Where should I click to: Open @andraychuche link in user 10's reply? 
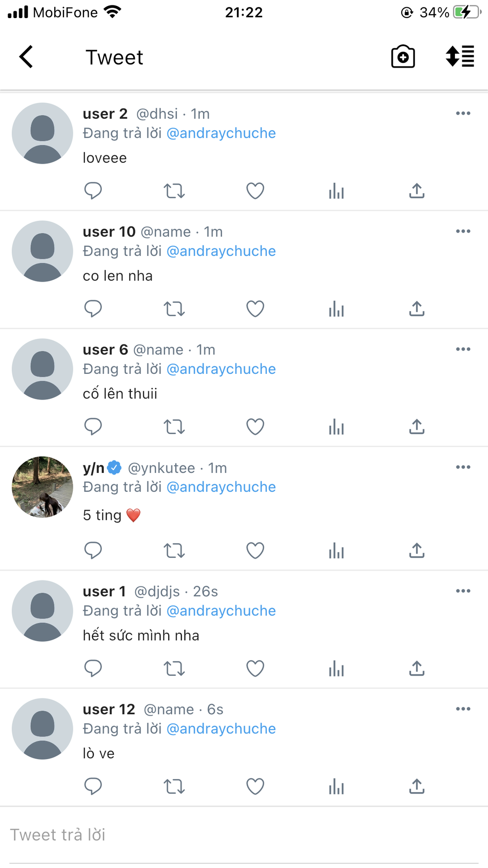[221, 251]
